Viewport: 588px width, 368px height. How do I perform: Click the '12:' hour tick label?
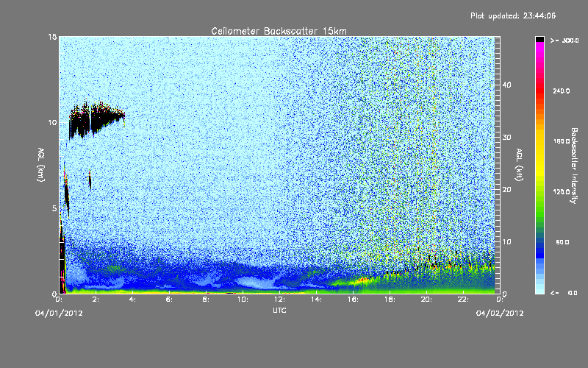279,300
